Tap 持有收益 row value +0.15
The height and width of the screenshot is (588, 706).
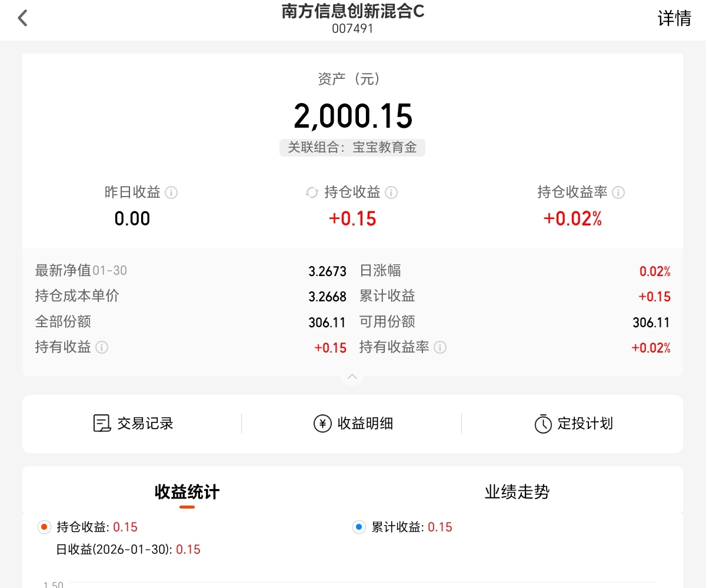(331, 348)
